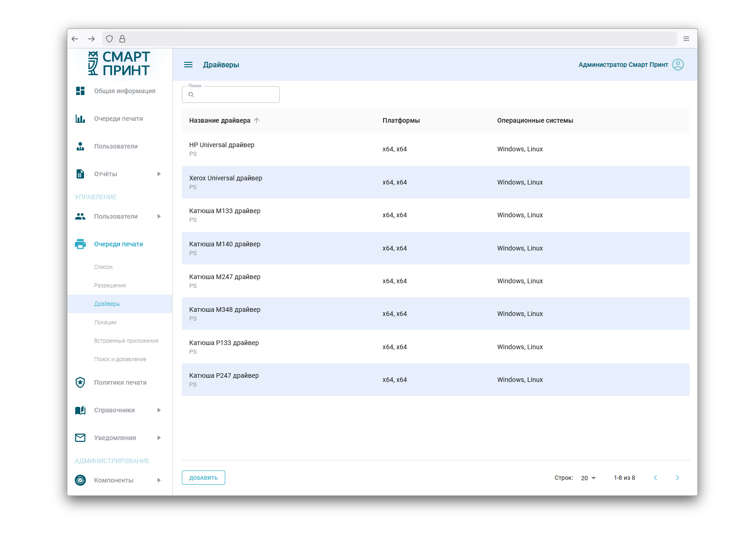The image size is (756, 536).
Task: Click the dashboard icon for Общая информация
Action: click(80, 91)
